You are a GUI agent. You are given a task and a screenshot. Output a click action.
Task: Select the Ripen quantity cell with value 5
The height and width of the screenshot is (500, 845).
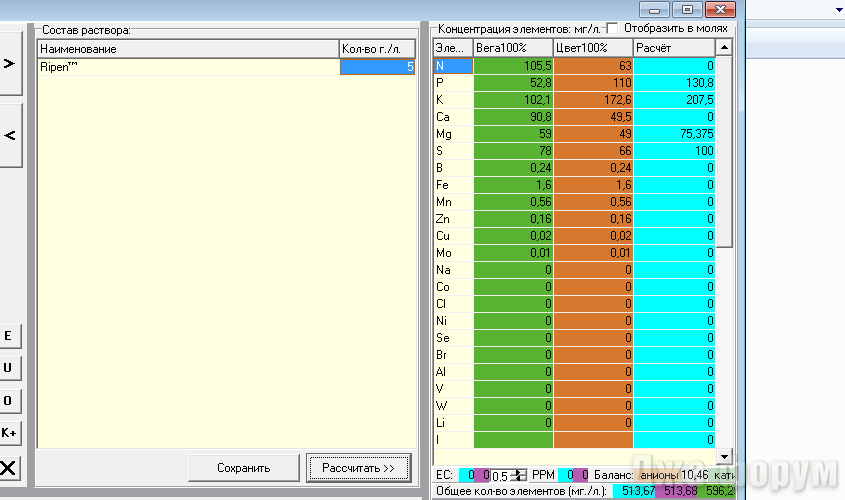coord(377,66)
